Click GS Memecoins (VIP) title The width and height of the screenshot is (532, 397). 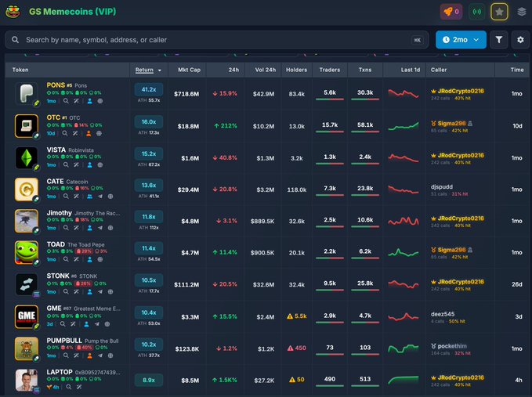(72, 12)
